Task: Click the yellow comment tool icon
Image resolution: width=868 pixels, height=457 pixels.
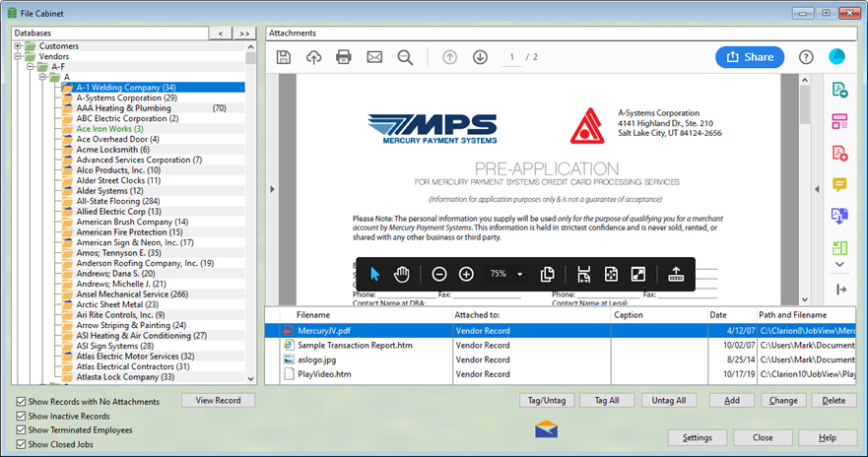Action: (x=839, y=184)
